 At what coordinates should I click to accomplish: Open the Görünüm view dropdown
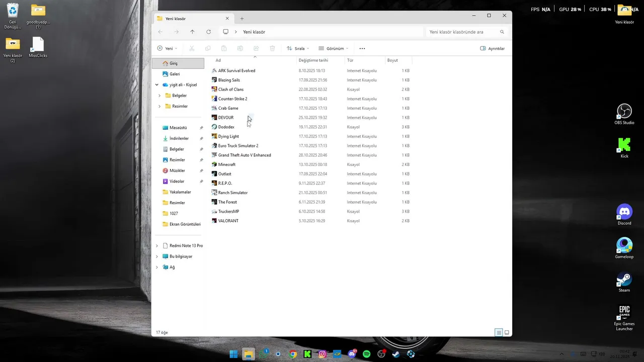(334, 48)
